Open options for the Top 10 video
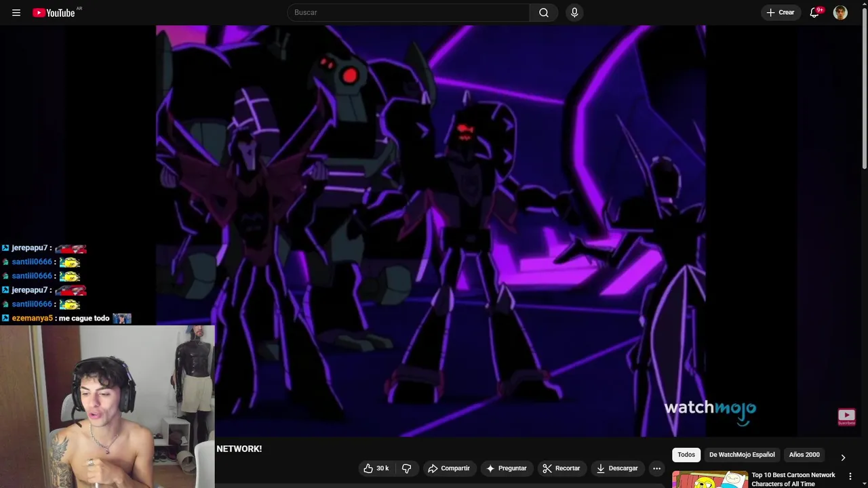The width and height of the screenshot is (868, 488). (x=850, y=476)
